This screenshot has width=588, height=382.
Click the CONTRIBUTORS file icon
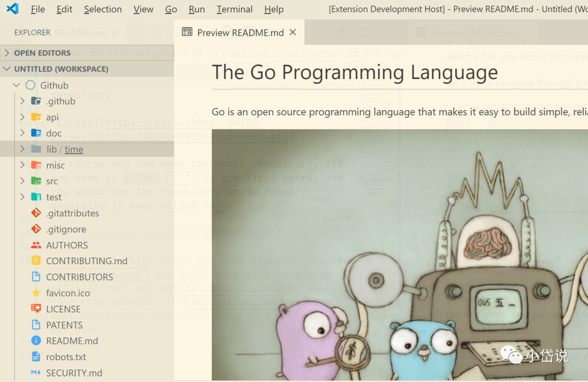click(x=36, y=277)
